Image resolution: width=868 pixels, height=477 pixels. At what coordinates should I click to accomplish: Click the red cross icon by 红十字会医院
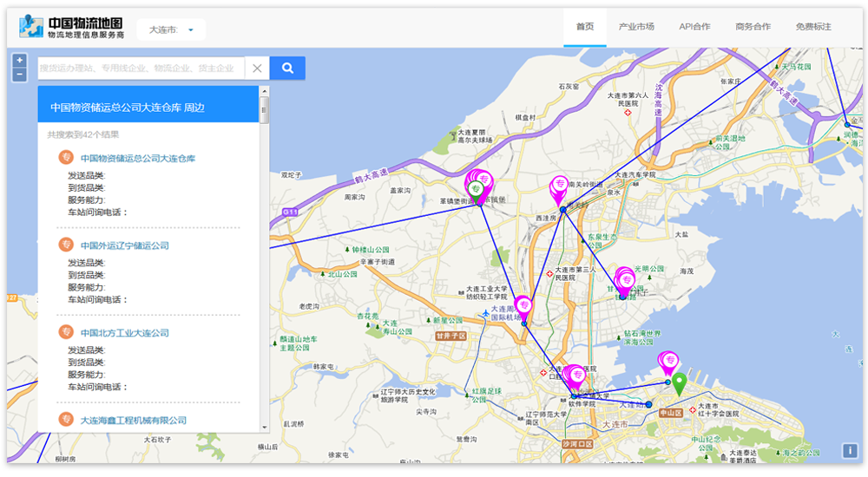[x=693, y=410]
